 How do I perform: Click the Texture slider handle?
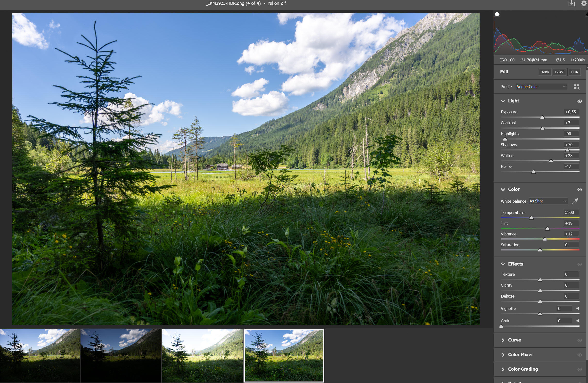point(540,280)
